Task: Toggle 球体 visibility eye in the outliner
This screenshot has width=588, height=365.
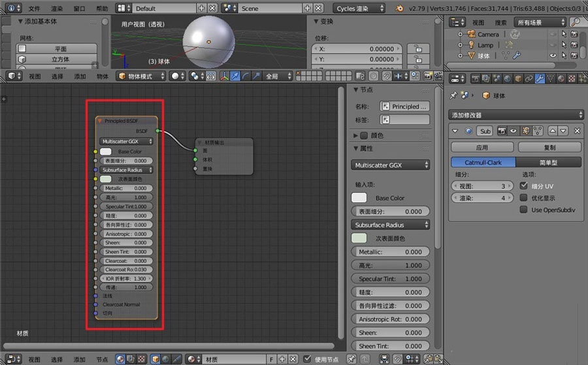Action: pyautogui.click(x=553, y=56)
